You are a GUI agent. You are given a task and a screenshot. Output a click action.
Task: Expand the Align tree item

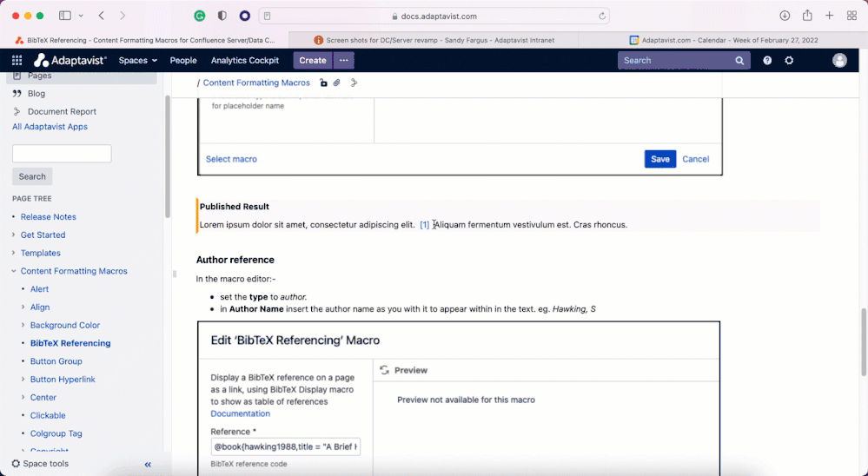23,307
